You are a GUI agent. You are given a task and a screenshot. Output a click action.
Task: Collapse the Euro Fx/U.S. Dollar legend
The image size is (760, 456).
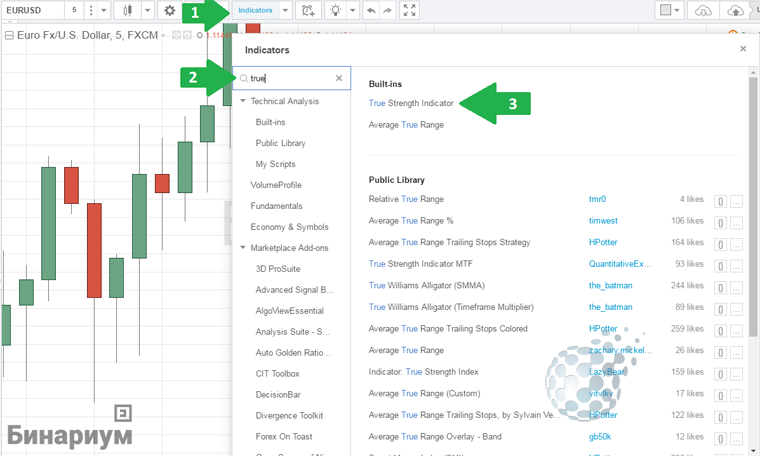(x=9, y=35)
